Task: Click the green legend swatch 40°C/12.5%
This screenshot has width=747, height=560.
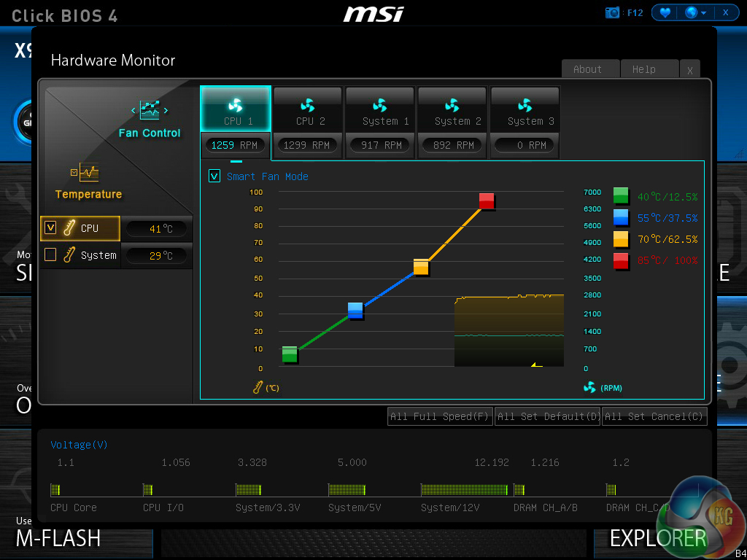Action: 621,195
